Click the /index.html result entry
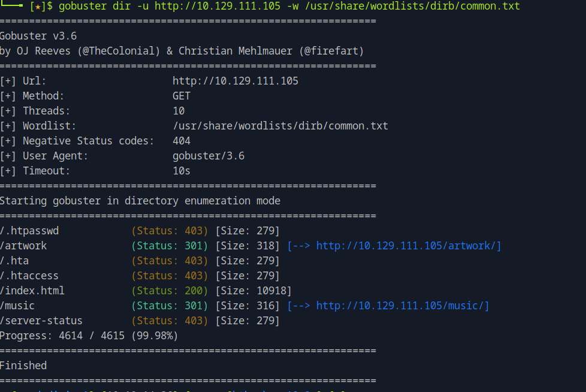 [32, 291]
